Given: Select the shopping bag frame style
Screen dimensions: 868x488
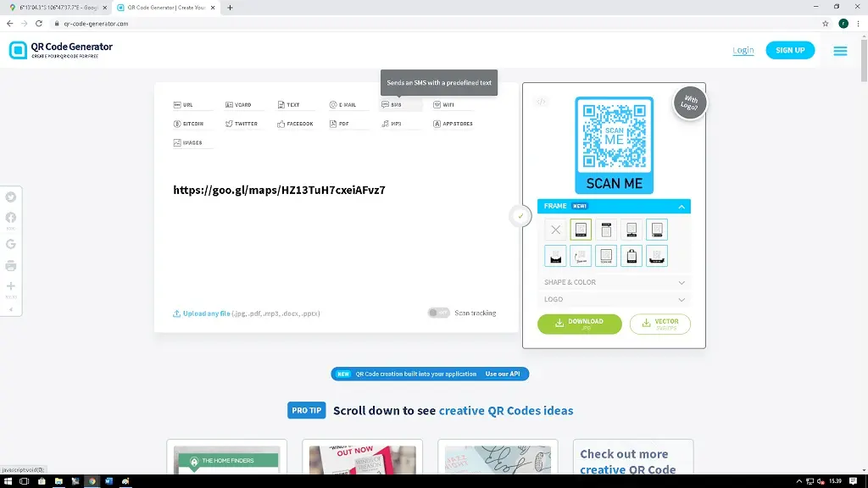Looking at the screenshot, I should coord(632,256).
